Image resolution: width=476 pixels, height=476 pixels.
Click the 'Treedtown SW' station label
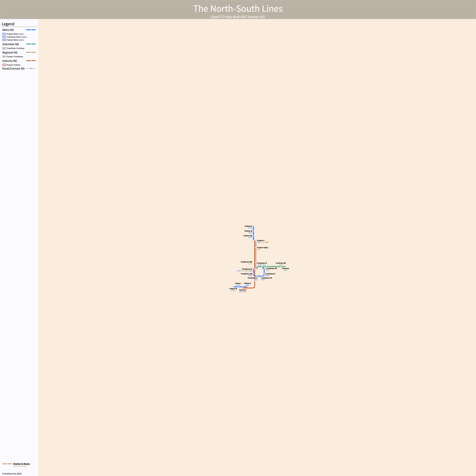point(246,274)
